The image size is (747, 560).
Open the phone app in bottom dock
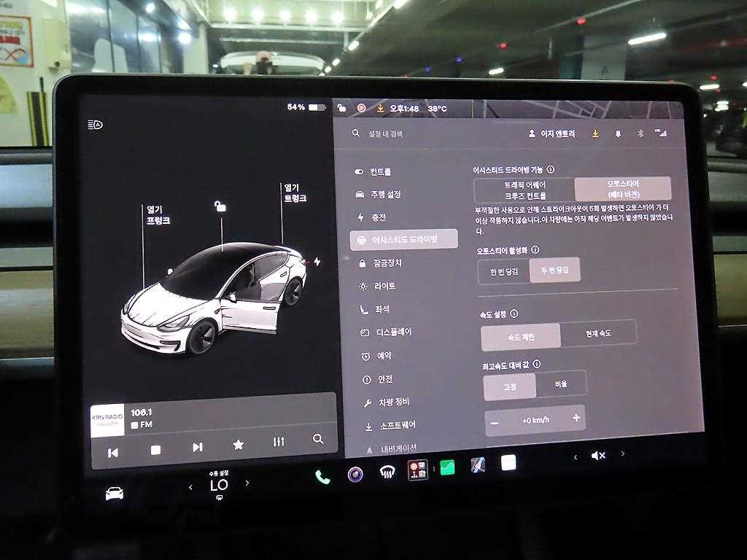pyautogui.click(x=322, y=477)
